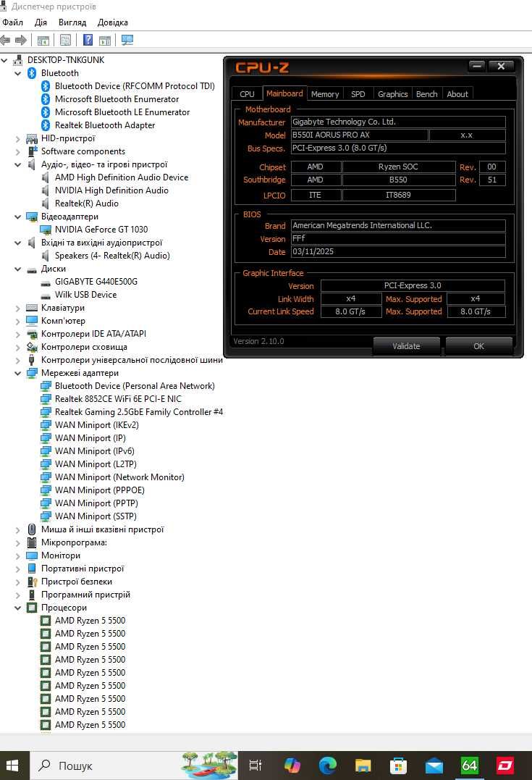Click the scan for hardware changes monitor icon
532x780 pixels.
tap(127, 40)
